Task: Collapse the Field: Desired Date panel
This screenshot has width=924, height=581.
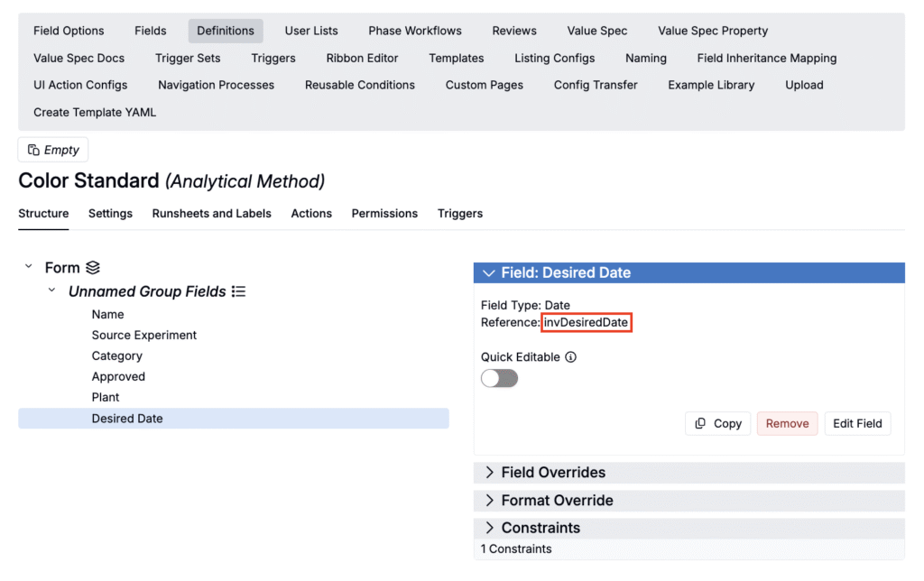Action: [x=489, y=272]
